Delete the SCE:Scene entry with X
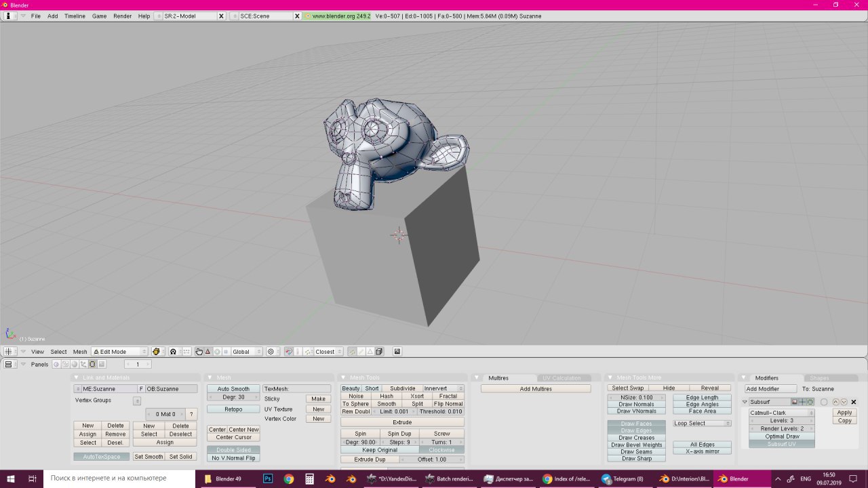868x488 pixels. (297, 16)
